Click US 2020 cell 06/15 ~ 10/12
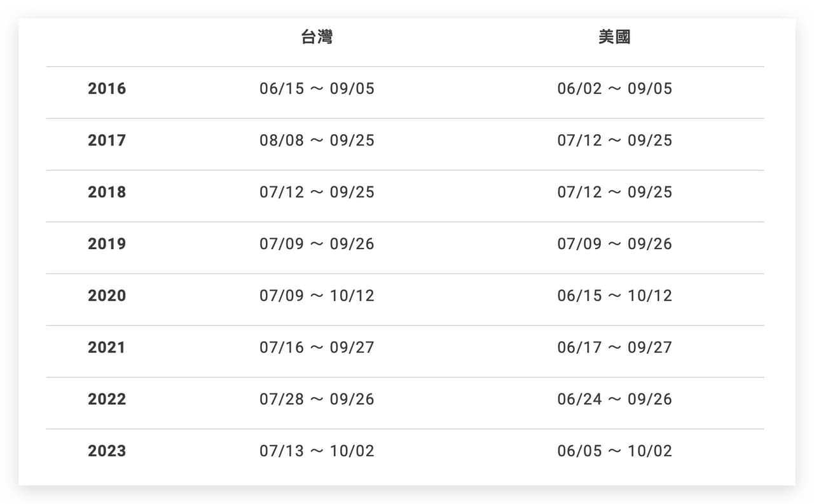This screenshot has height=504, width=814. [614, 296]
